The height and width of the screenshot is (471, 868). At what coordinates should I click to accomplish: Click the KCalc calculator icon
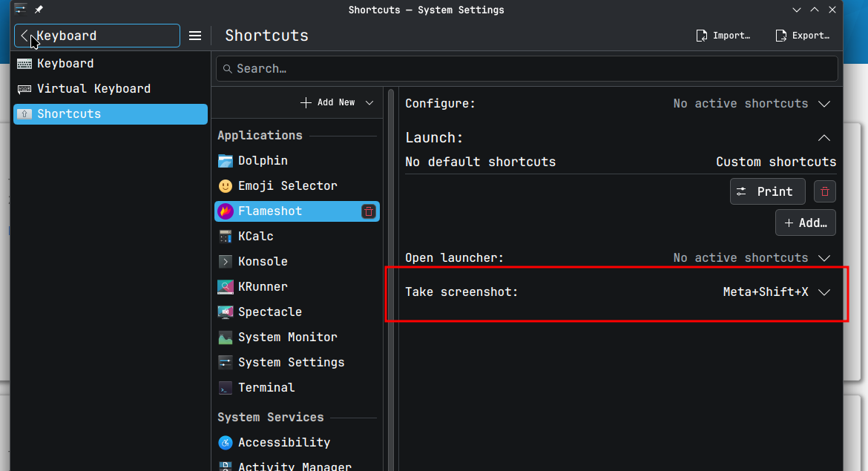coord(226,237)
